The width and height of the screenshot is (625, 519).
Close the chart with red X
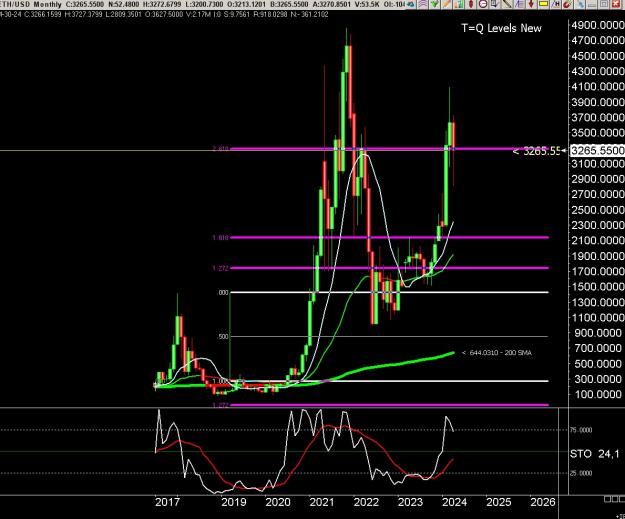click(x=616, y=4)
